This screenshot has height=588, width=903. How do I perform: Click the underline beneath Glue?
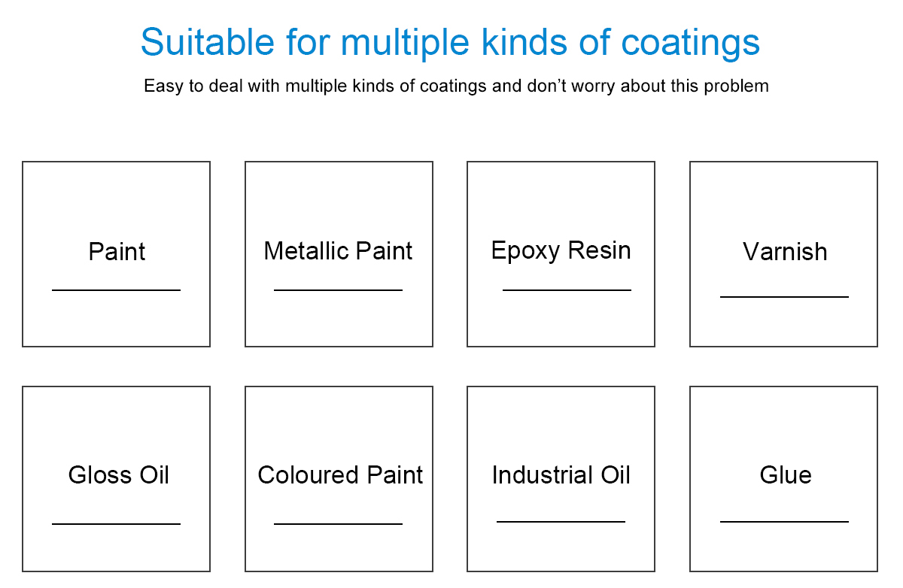[784, 521]
